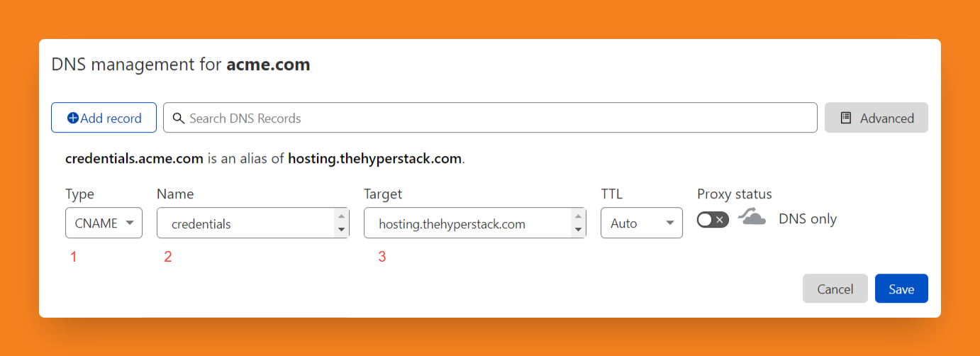This screenshot has height=356, width=980.
Task: Click the Add record button label
Action: [x=111, y=118]
